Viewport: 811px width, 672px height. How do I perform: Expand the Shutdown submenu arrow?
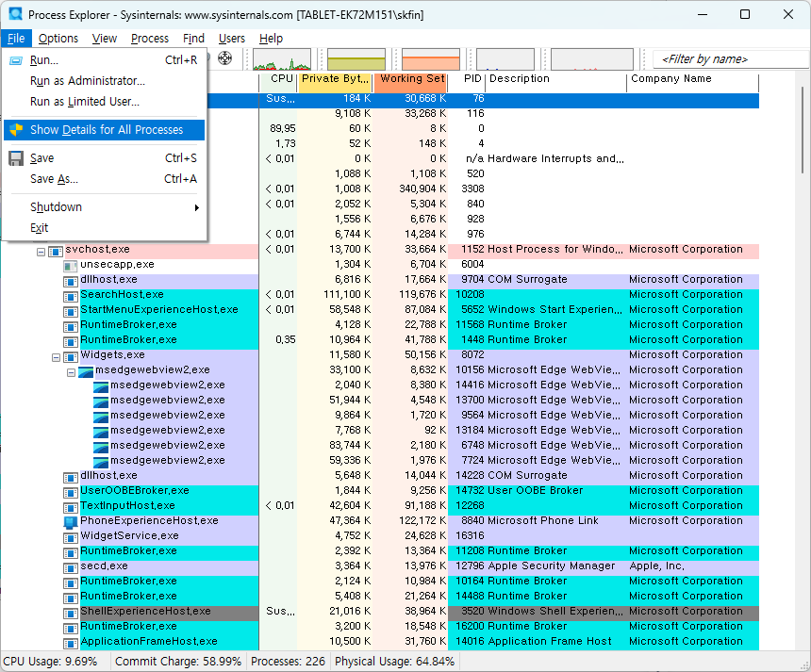[196, 207]
